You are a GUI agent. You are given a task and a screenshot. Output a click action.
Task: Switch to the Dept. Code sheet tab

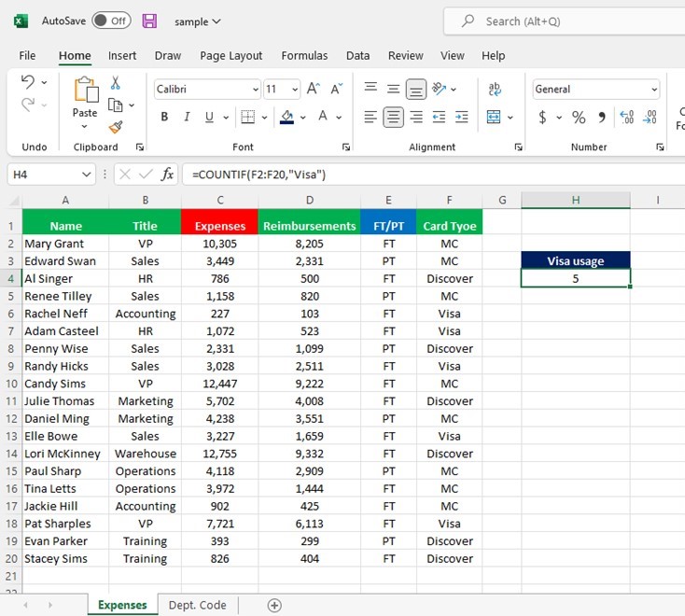click(197, 605)
